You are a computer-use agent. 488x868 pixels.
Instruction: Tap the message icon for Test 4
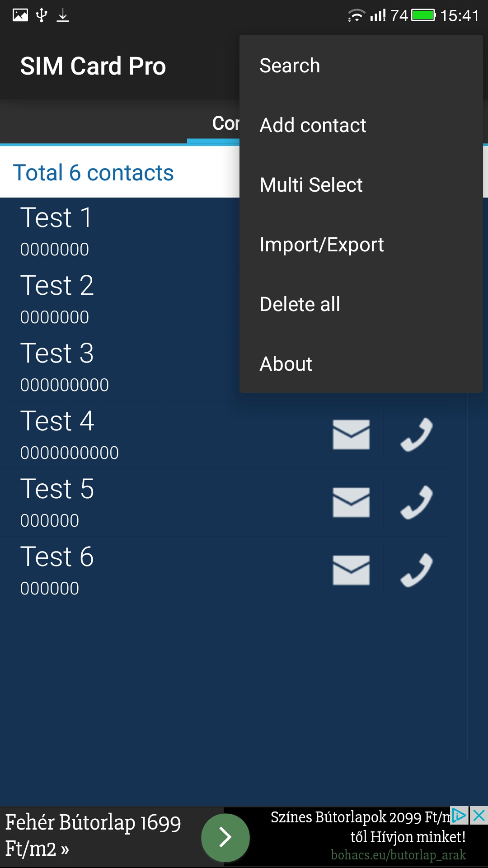pyautogui.click(x=352, y=435)
